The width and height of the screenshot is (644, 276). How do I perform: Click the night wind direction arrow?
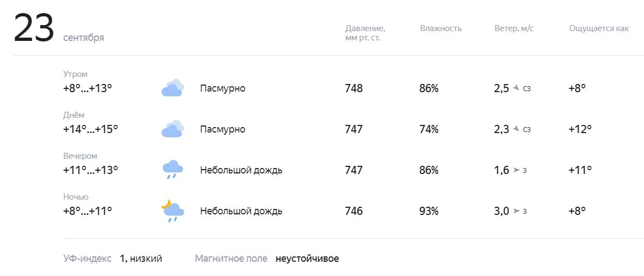516,211
